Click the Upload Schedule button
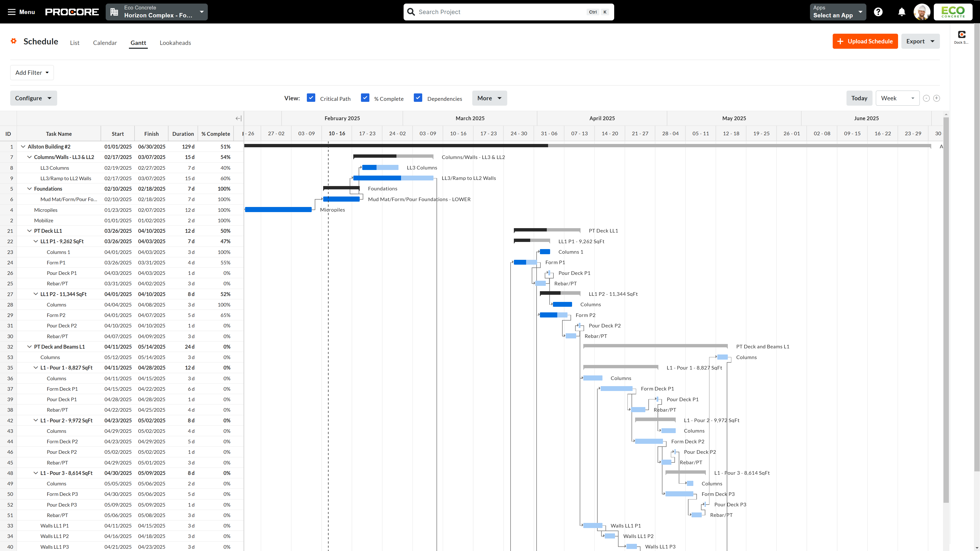Image resolution: width=980 pixels, height=551 pixels. [865, 41]
